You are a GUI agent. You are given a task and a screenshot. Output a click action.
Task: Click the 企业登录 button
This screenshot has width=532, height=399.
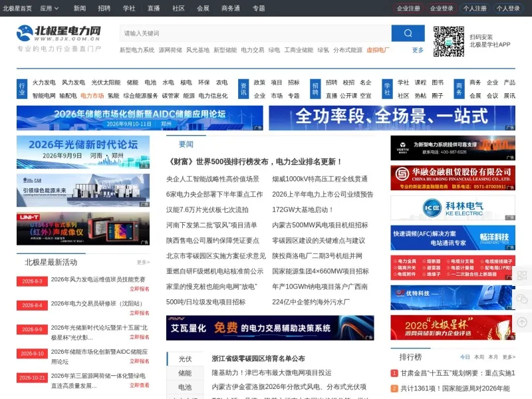click(x=442, y=8)
